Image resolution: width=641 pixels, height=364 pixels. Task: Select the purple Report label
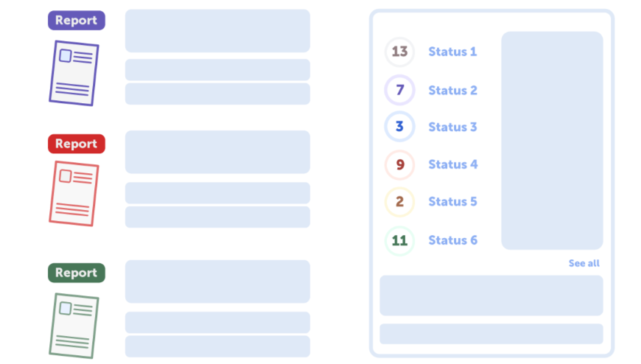click(x=77, y=21)
